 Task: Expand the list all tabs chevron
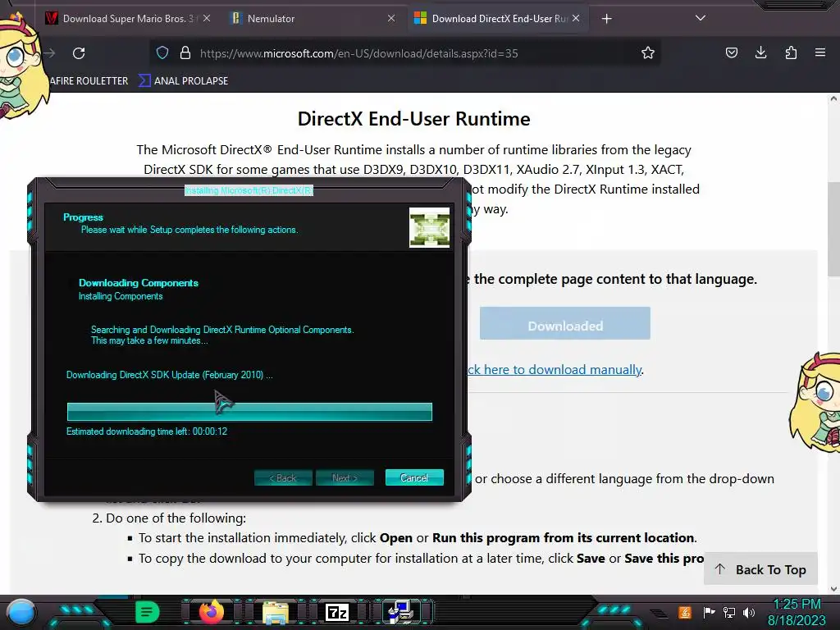click(701, 18)
